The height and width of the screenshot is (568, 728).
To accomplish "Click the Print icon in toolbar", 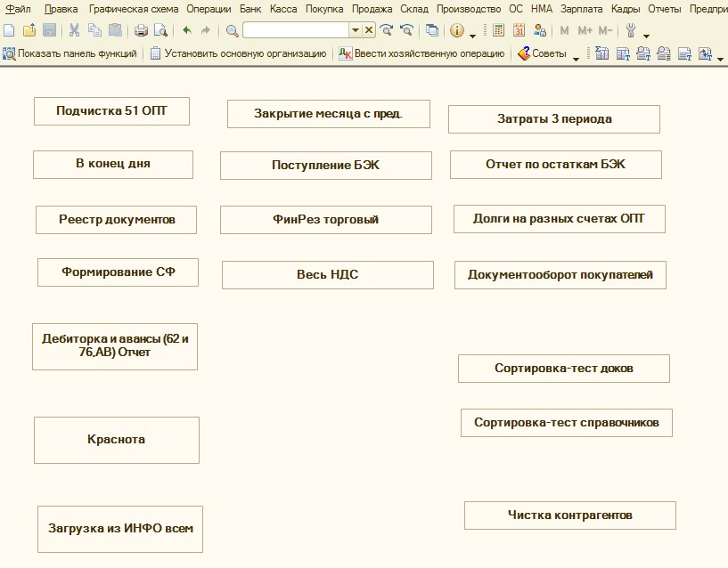I will [141, 30].
